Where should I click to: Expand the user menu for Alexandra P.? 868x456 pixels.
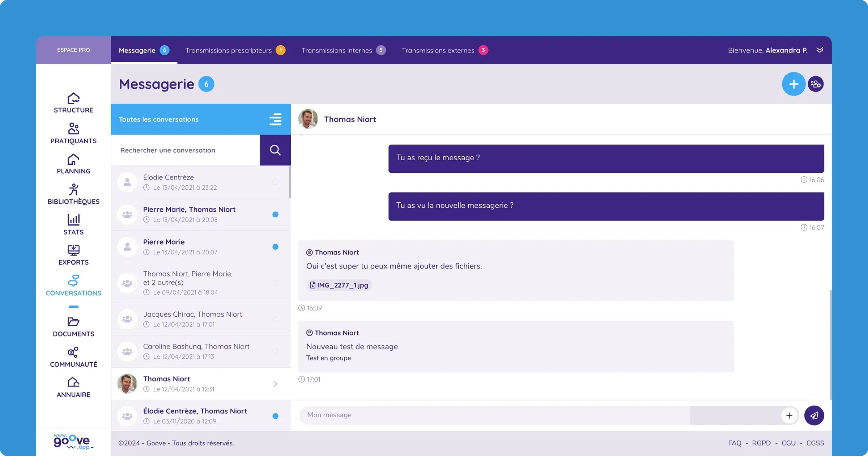[820, 50]
